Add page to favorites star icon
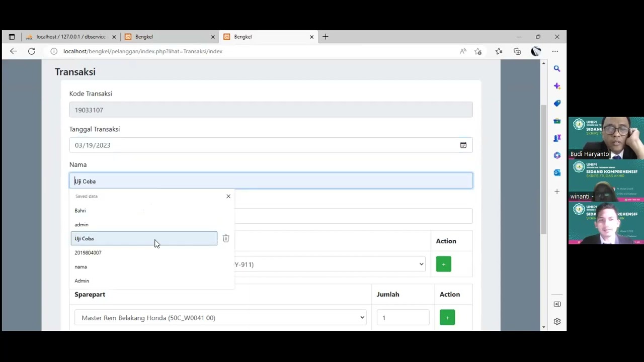The width and height of the screenshot is (644, 362). click(x=478, y=51)
